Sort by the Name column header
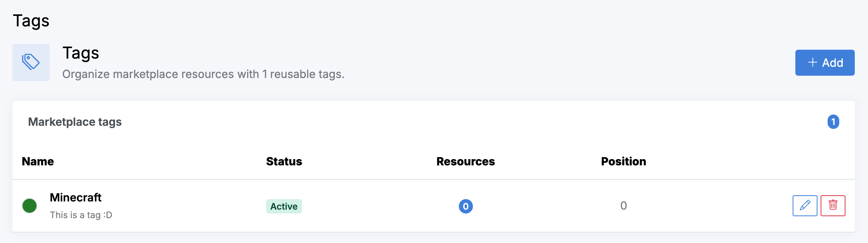This screenshot has height=243, width=868. (38, 161)
